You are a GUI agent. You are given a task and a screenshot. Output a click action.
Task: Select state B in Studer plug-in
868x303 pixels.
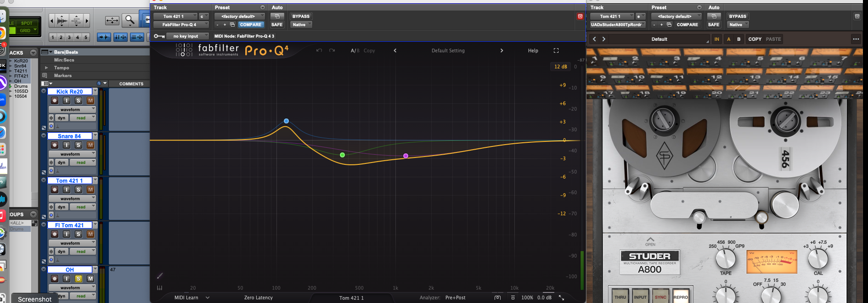tap(739, 39)
